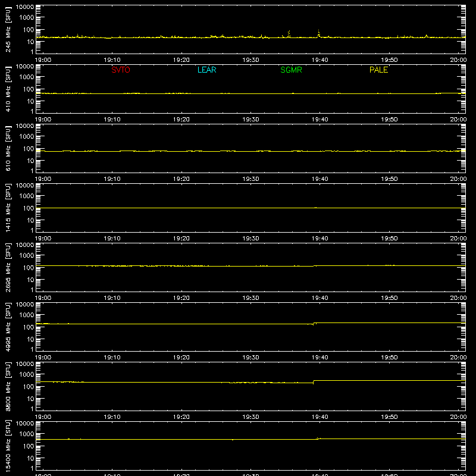Select the 610 MHz [SFU] axis title

click(8, 148)
